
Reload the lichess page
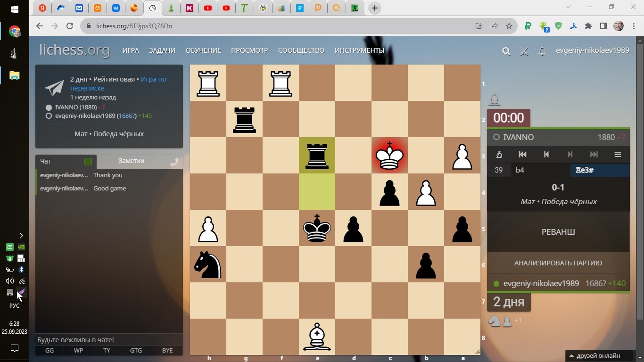70,26
